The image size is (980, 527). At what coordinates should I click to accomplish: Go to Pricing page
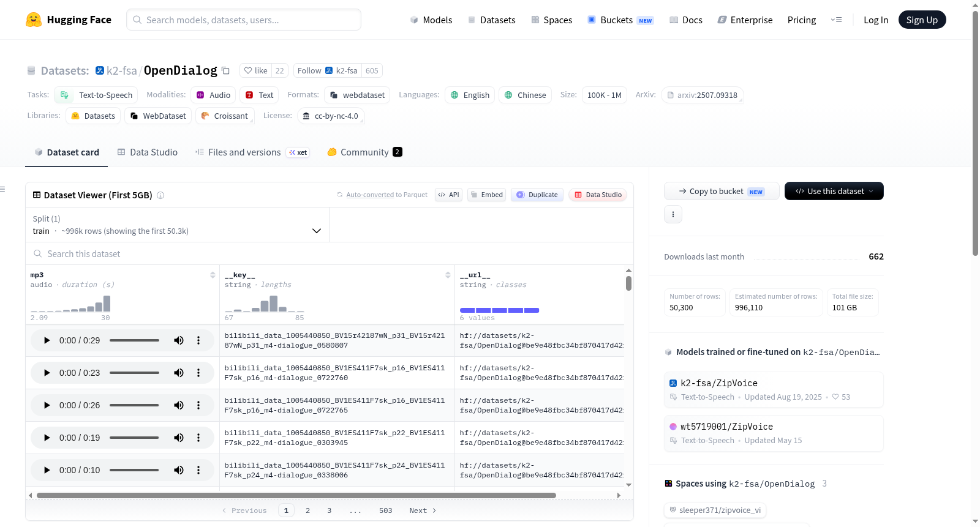[802, 20]
